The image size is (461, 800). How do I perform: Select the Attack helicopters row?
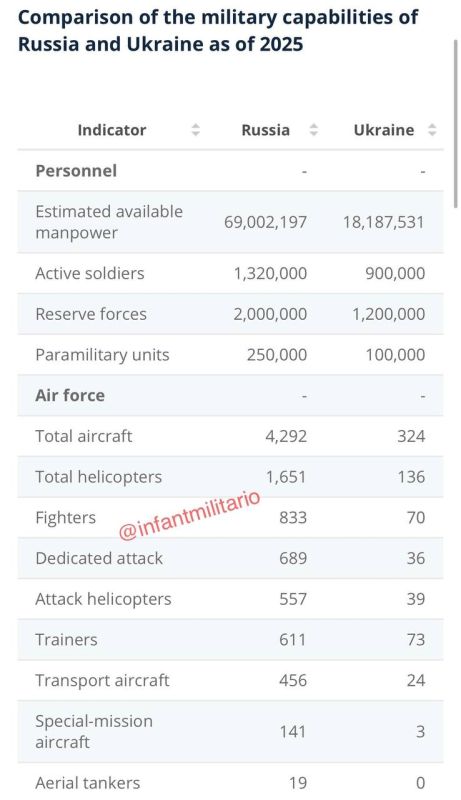pos(230,599)
